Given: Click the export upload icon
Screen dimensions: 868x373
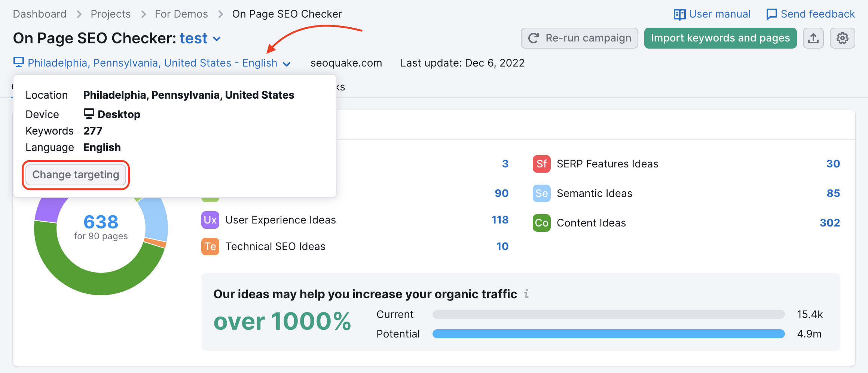Looking at the screenshot, I should tap(813, 38).
